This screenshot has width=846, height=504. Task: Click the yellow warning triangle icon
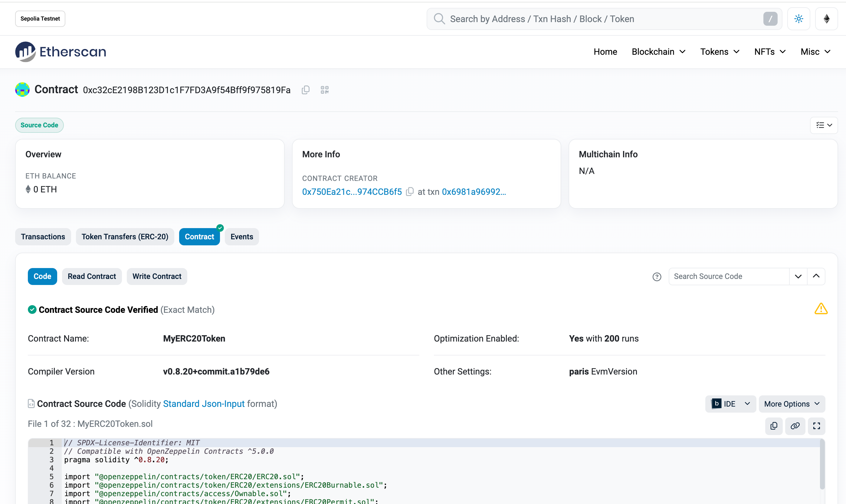[821, 309]
